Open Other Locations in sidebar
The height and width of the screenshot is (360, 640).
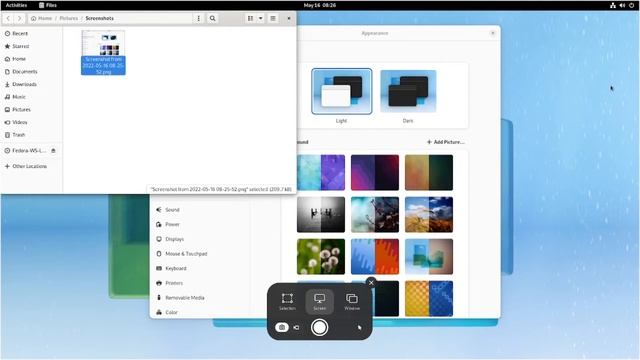click(x=31, y=166)
